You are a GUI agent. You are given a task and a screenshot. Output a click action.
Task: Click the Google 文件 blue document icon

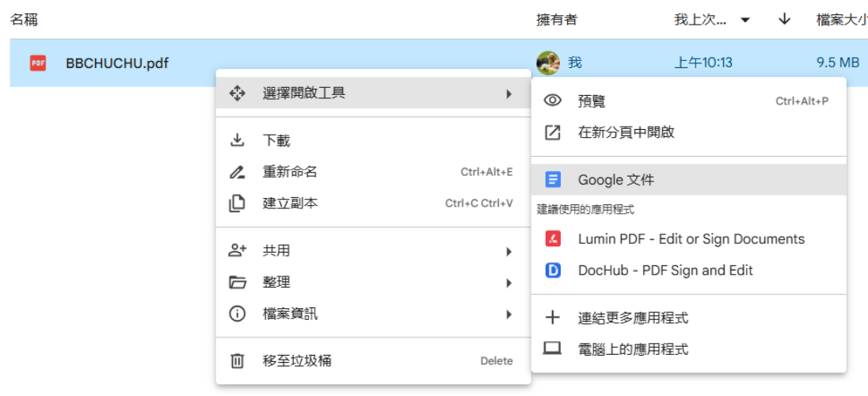tap(553, 180)
